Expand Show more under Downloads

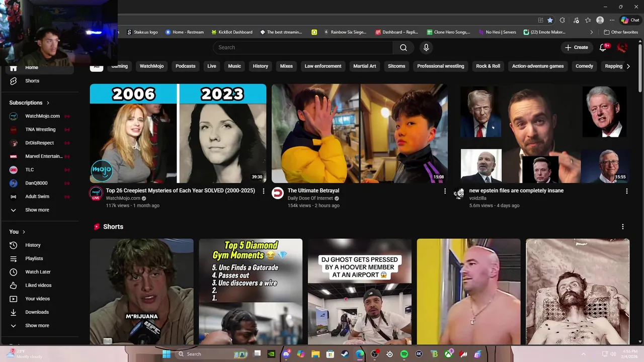39,326
